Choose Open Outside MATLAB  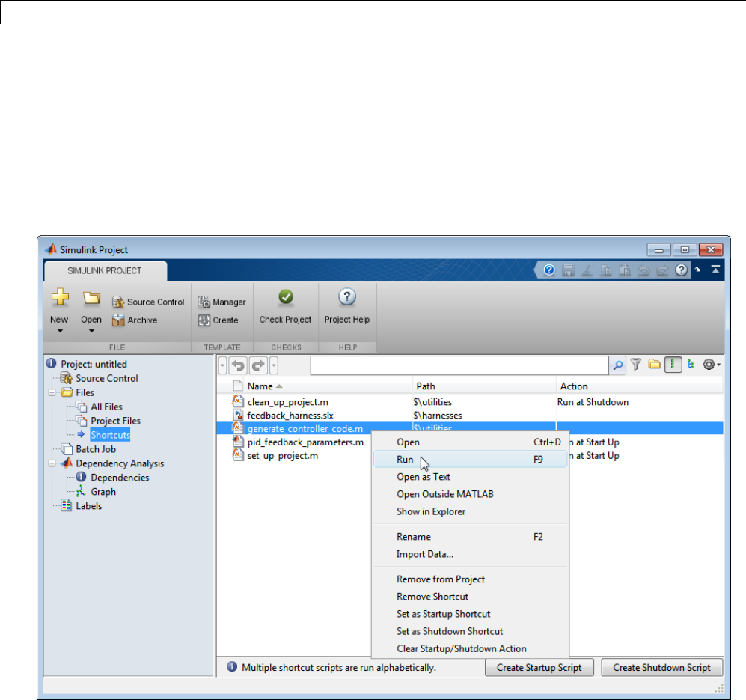coord(470,494)
